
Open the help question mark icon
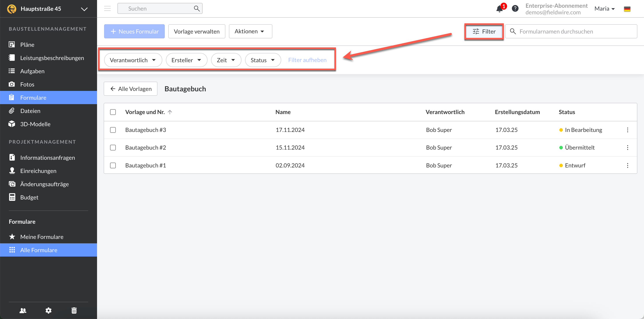[515, 9]
